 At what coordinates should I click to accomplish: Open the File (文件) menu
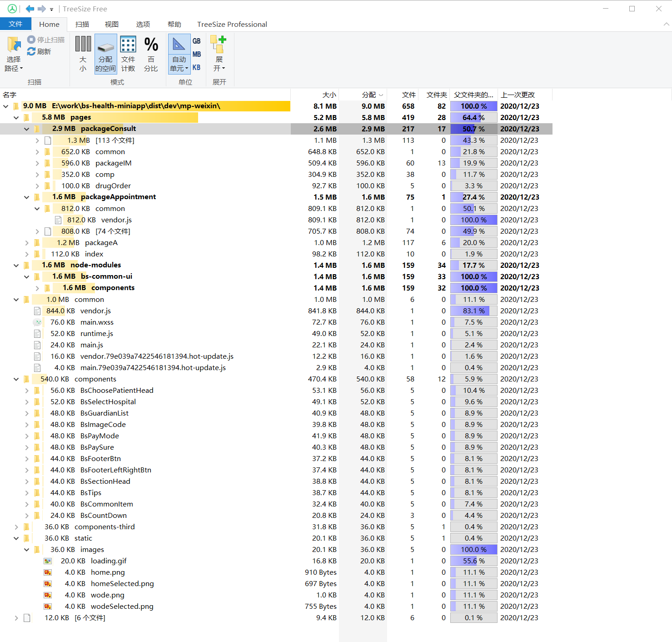tap(15, 24)
